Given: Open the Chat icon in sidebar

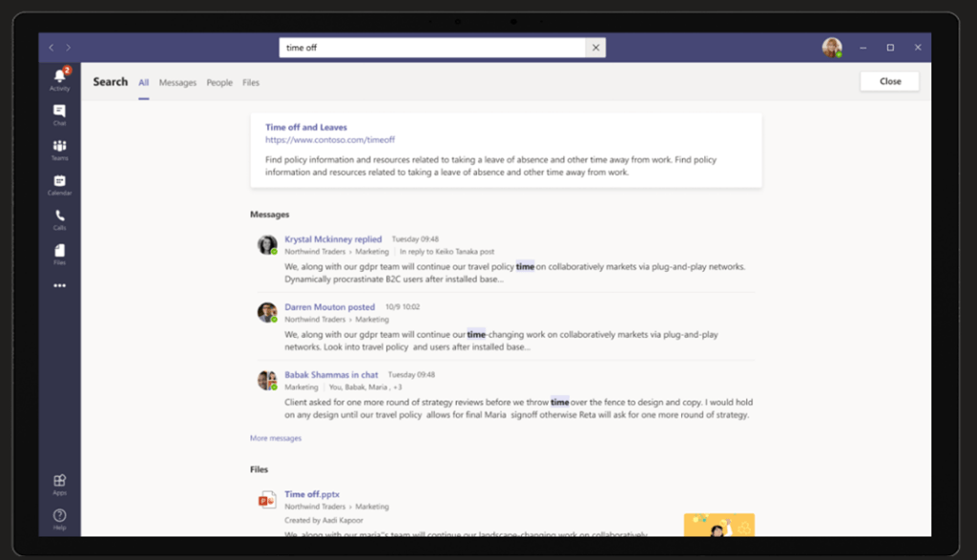Looking at the screenshot, I should point(59,114).
